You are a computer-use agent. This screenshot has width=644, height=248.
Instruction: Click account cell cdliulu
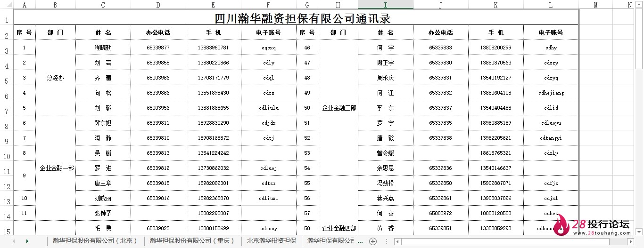click(269, 108)
